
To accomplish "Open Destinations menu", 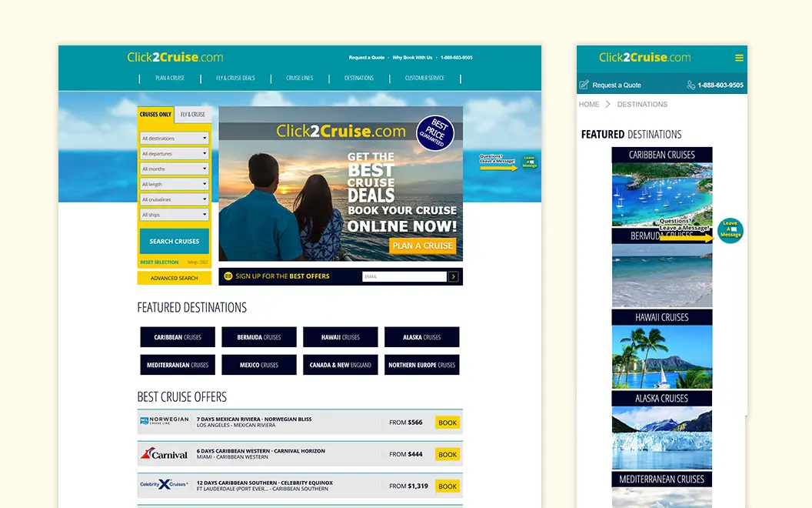I will (x=359, y=79).
